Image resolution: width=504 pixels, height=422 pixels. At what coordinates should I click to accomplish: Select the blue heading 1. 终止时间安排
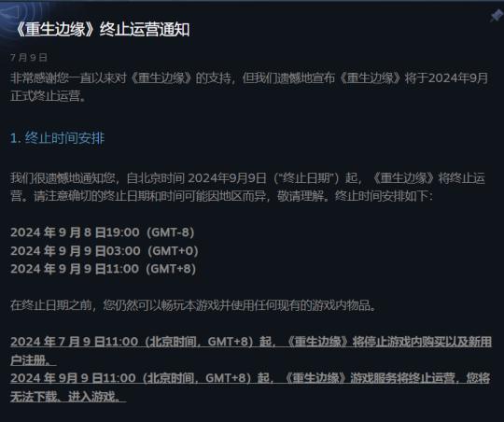point(58,138)
